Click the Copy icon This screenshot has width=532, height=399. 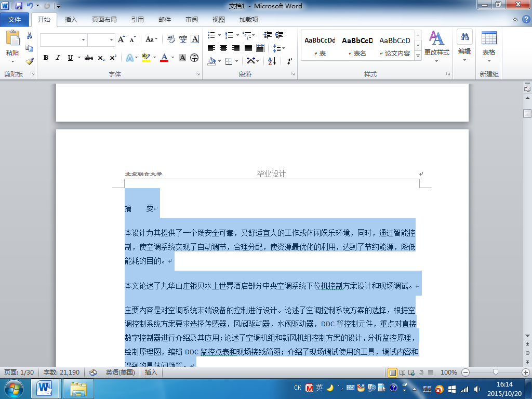pos(30,48)
